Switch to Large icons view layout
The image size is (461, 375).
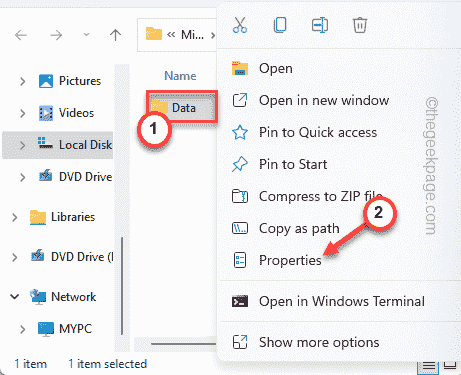pos(450,366)
